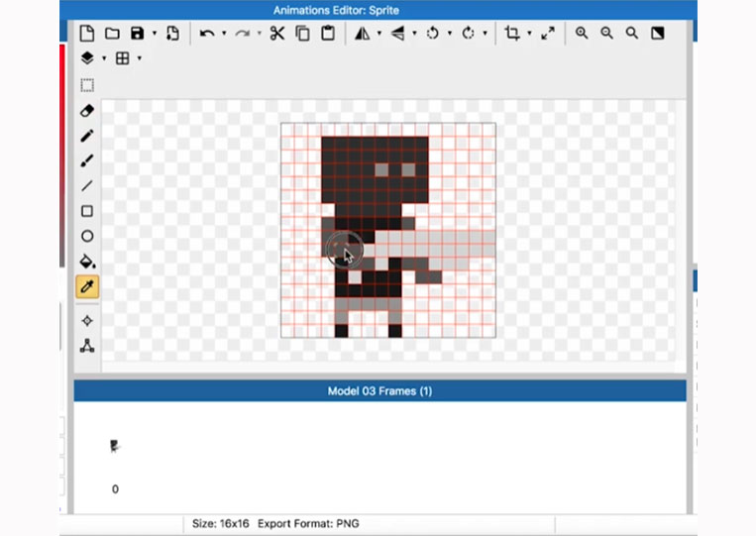Zoom in with the plus magnifier
The width and height of the screenshot is (756, 536).
point(582,34)
